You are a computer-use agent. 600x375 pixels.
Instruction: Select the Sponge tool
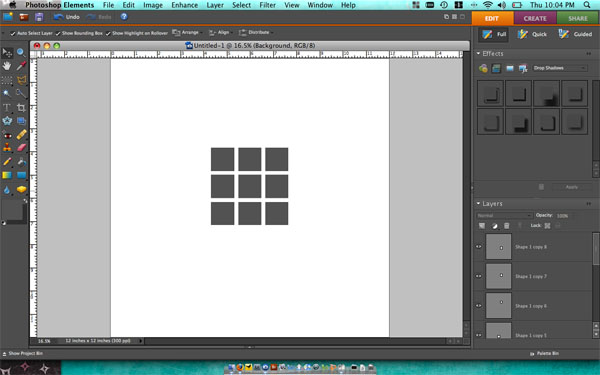(x=21, y=189)
